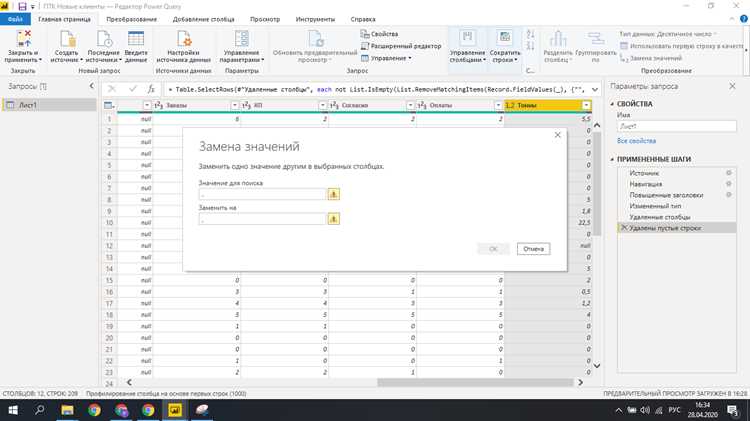The width and height of the screenshot is (750, 421).
Task: Click the fx formula icon
Action: 151,89
